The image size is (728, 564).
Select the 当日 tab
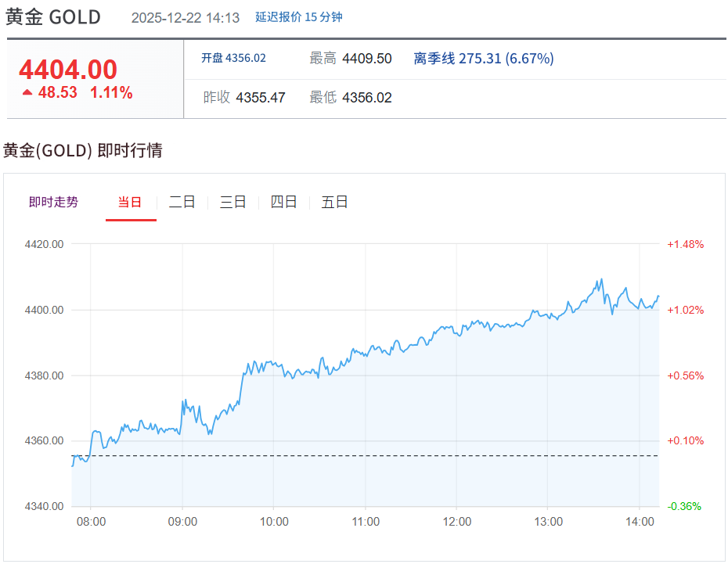pos(130,202)
